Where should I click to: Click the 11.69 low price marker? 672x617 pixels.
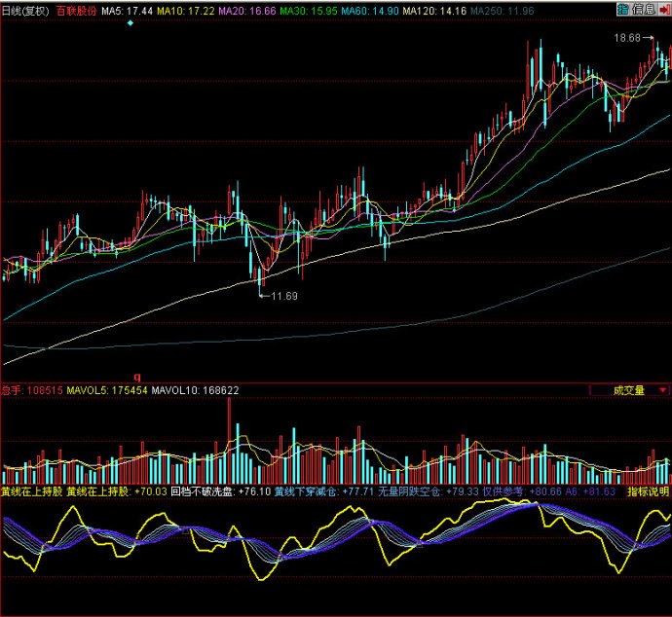click(x=284, y=296)
